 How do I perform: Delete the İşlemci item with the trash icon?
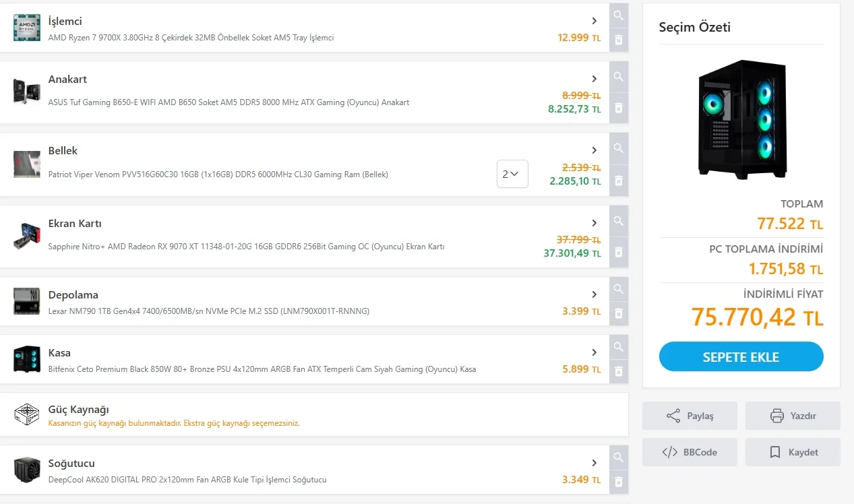pos(618,40)
